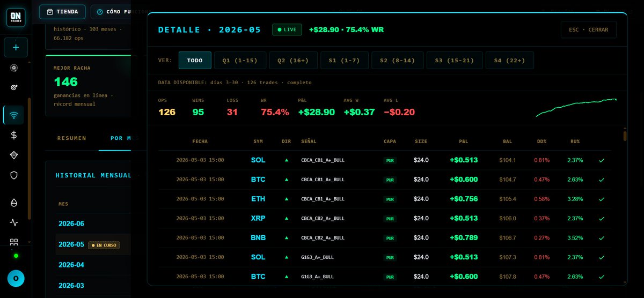Open the droplet sidebar icon
This screenshot has width=644, height=298.
click(x=14, y=203)
